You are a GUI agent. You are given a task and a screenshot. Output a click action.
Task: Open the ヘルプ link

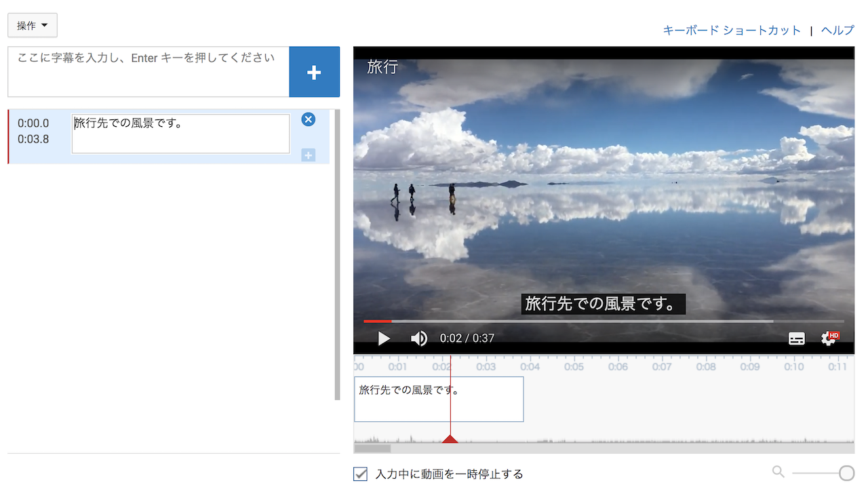point(837,31)
